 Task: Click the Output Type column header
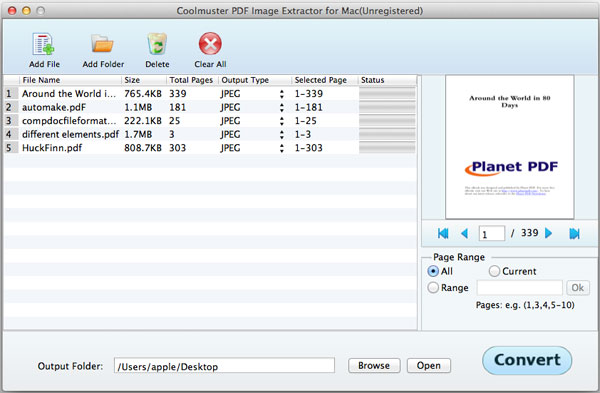(x=255, y=80)
